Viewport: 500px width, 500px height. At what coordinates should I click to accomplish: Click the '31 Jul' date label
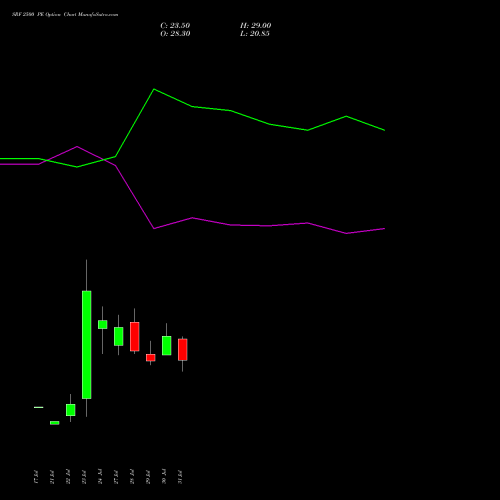coord(180,477)
